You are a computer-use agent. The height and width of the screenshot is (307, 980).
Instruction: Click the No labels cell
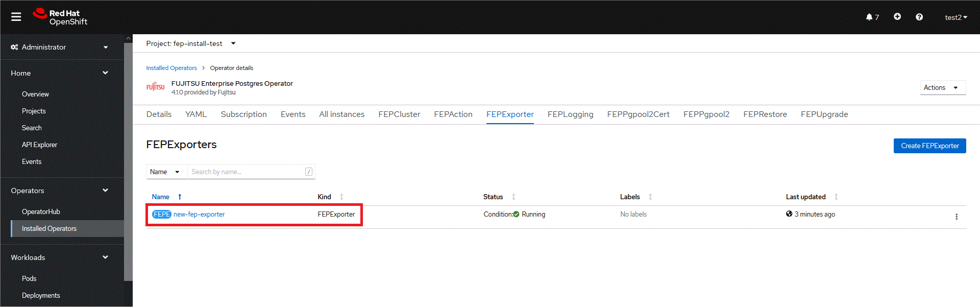[633, 214]
